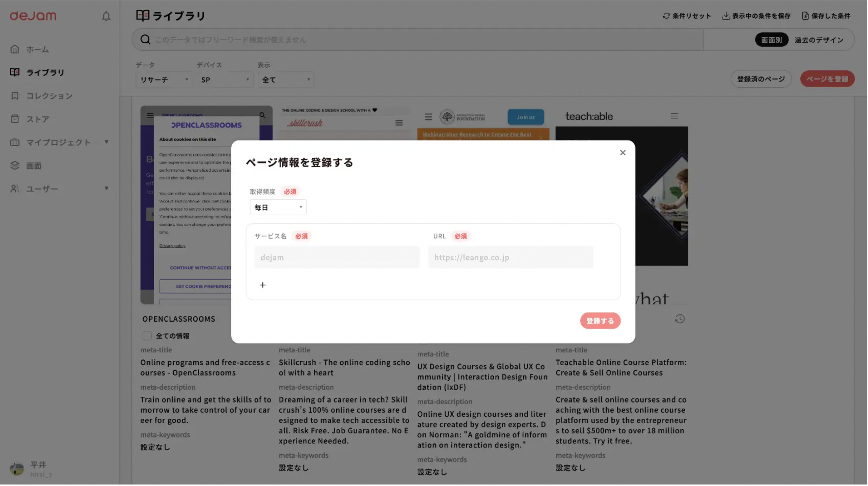
Task: Close the page registration dialog
Action: pyautogui.click(x=623, y=153)
